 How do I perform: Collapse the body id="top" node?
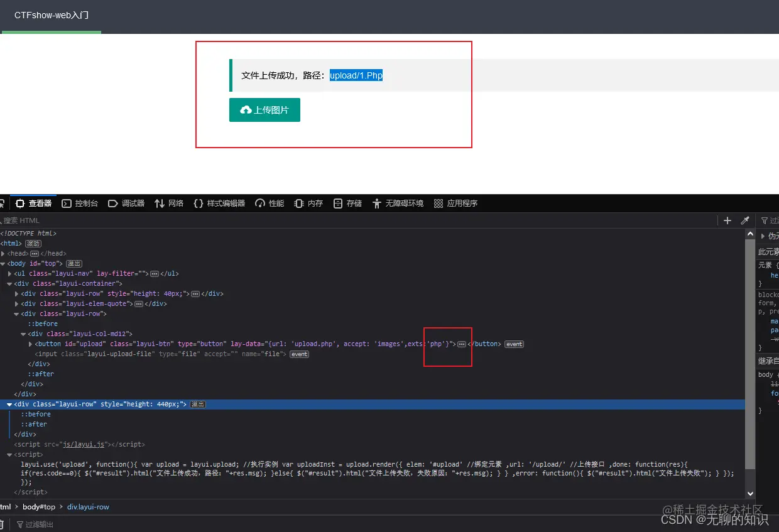[3, 264]
